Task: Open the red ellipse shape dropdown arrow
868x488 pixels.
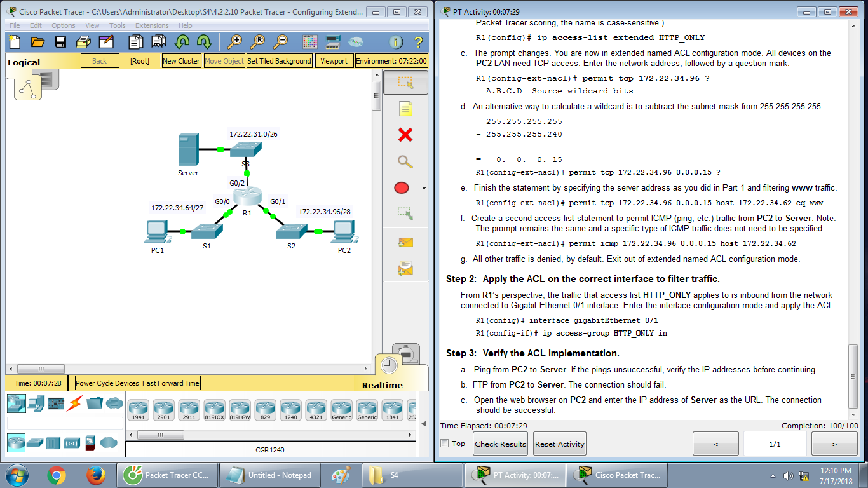Action: click(x=424, y=188)
